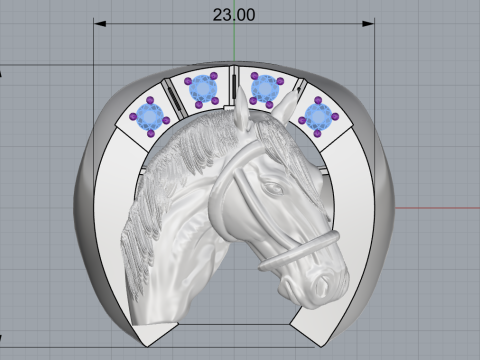The image size is (480, 360).
Task: Click the red X-axis line at the right
Action: [437, 208]
